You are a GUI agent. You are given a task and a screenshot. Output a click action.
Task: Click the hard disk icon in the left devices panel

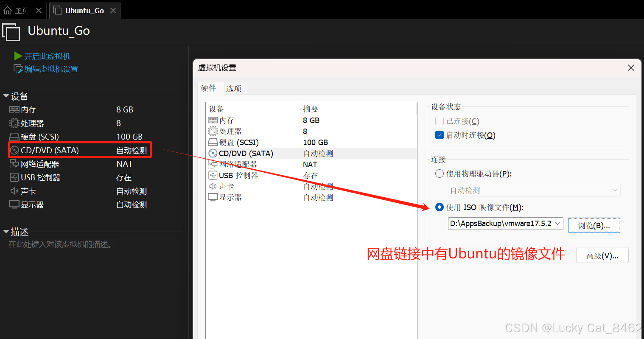[14, 137]
